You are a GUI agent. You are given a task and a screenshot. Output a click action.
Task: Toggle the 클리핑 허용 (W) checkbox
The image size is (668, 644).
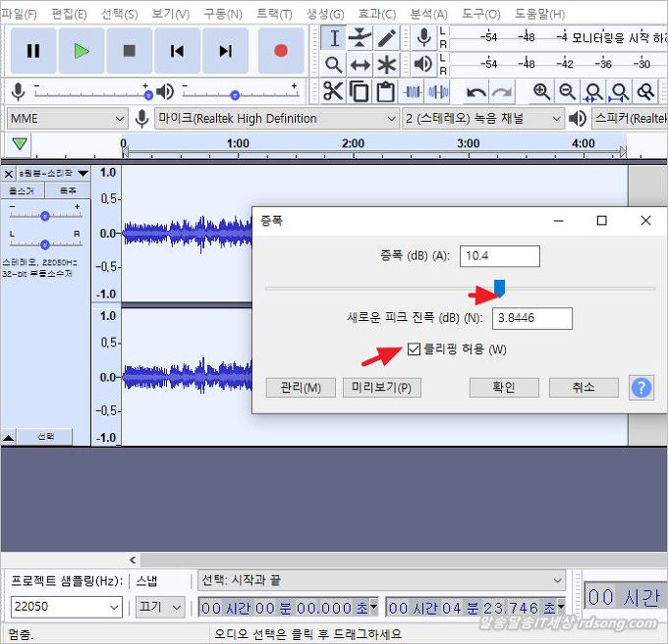coord(414,349)
